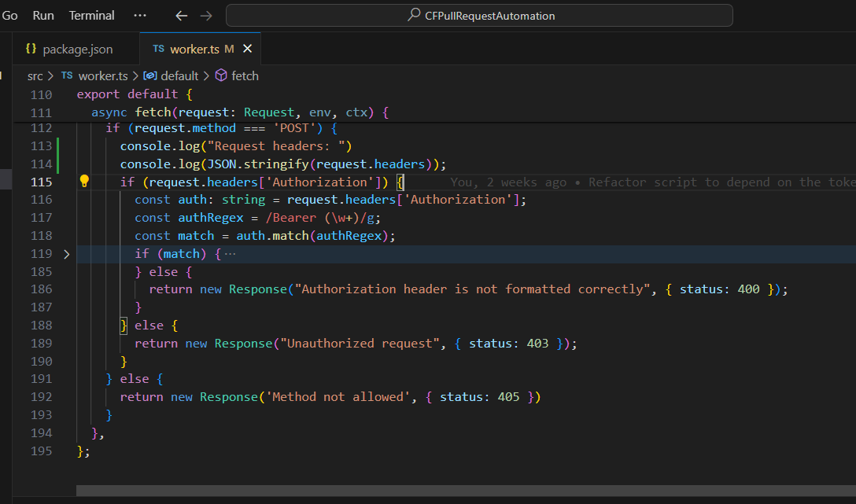Click the magnifier icon in command center
The width and height of the screenshot is (856, 504).
(x=414, y=16)
